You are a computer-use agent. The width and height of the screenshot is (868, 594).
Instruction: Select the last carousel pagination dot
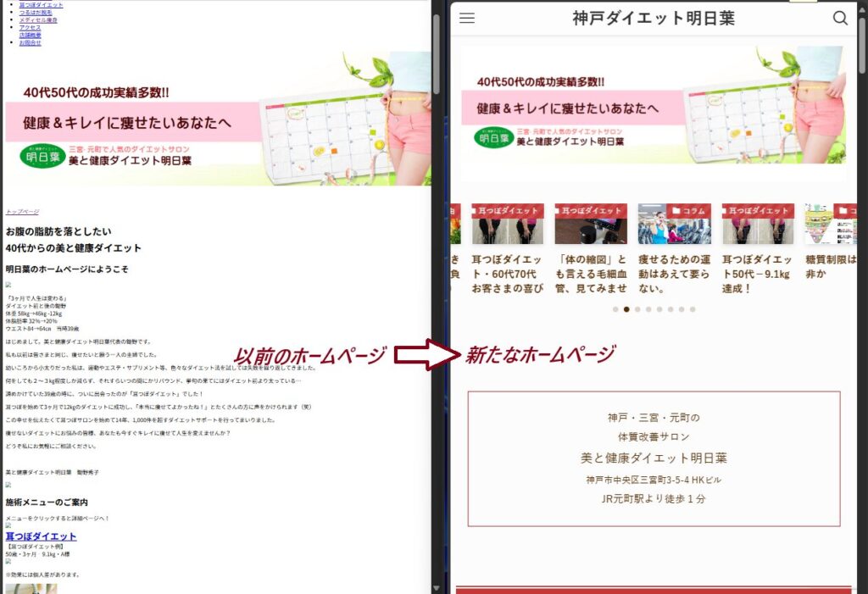pos(693,309)
